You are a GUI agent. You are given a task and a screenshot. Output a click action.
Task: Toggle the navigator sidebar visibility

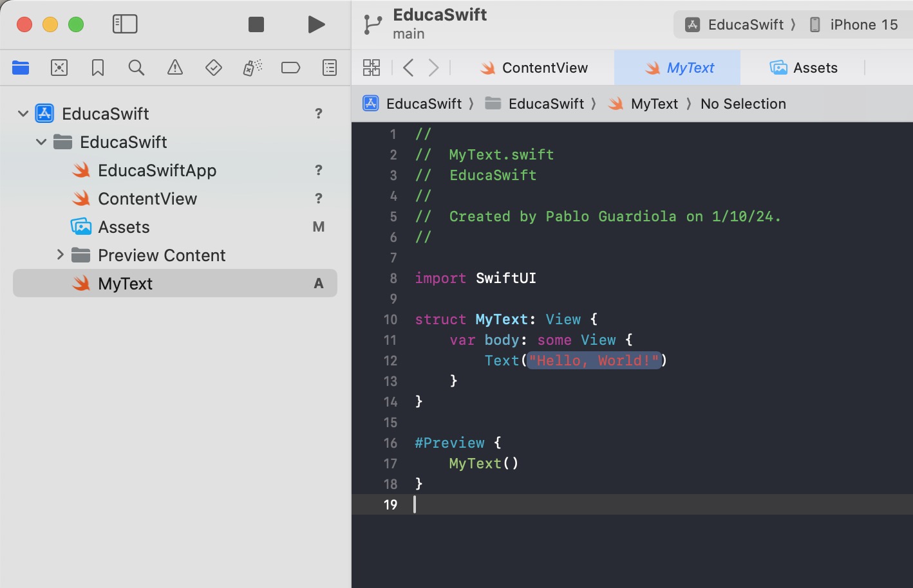click(125, 24)
